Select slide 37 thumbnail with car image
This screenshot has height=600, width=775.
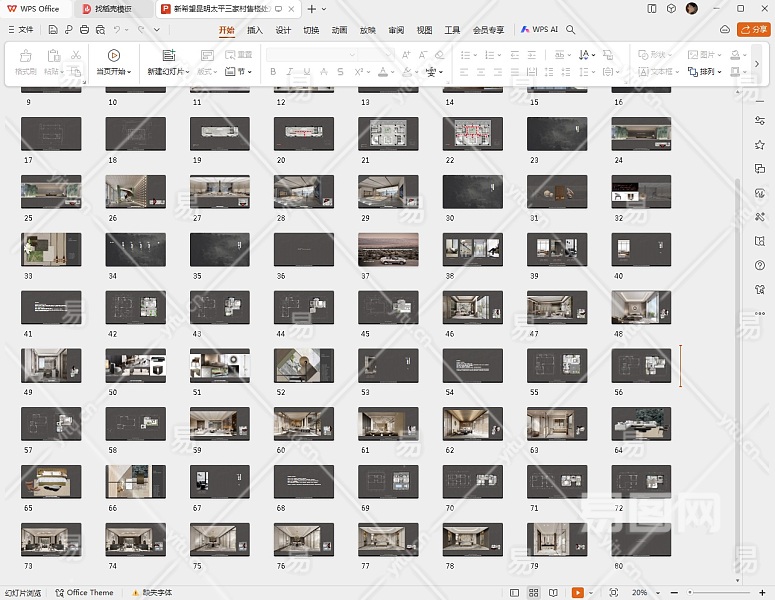point(388,249)
